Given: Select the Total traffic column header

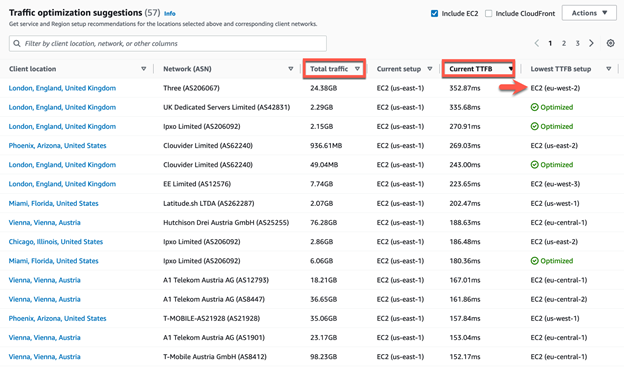Looking at the screenshot, I should 329,69.
